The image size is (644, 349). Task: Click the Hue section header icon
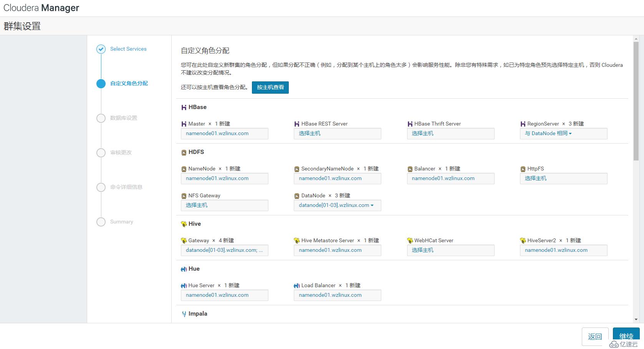(x=184, y=269)
